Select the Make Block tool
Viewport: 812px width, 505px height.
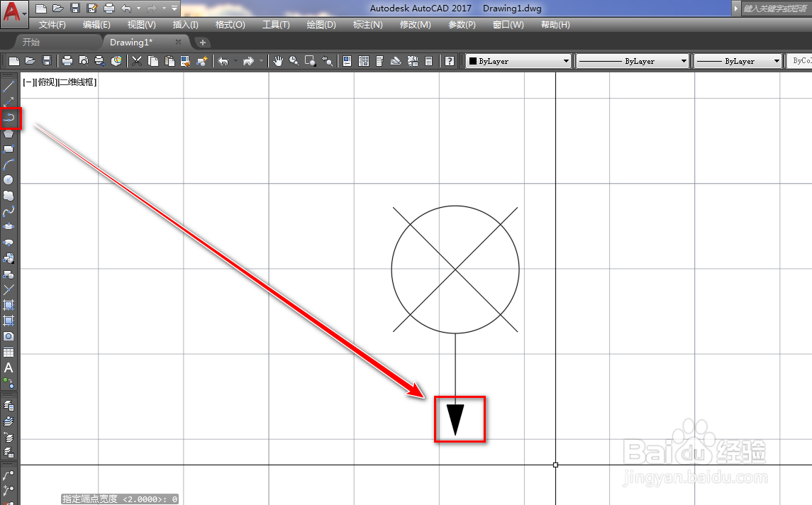(x=9, y=274)
